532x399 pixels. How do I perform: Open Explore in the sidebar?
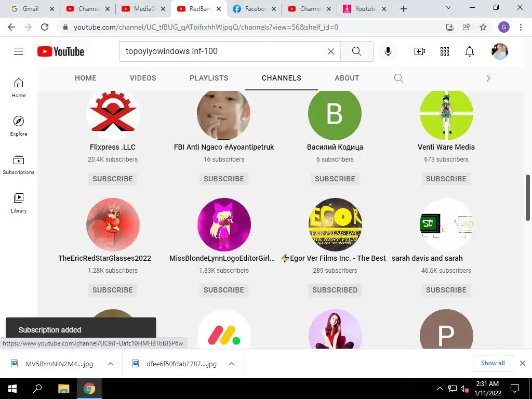tap(19, 126)
